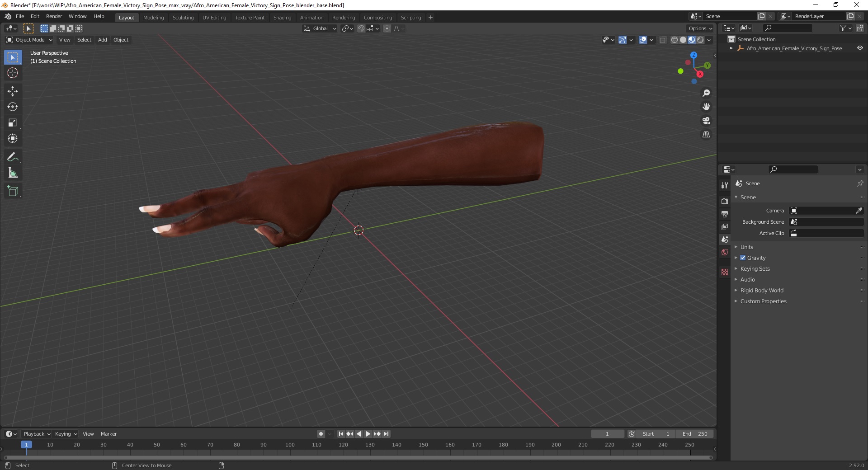The height and width of the screenshot is (470, 868).
Task: Open the viewport Options dropdown
Action: pos(700,28)
